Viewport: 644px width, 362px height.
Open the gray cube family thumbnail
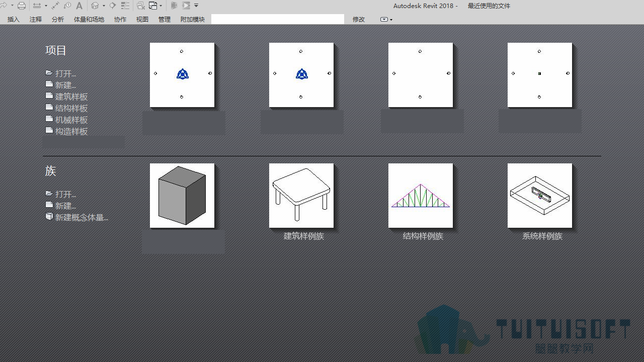182,196
